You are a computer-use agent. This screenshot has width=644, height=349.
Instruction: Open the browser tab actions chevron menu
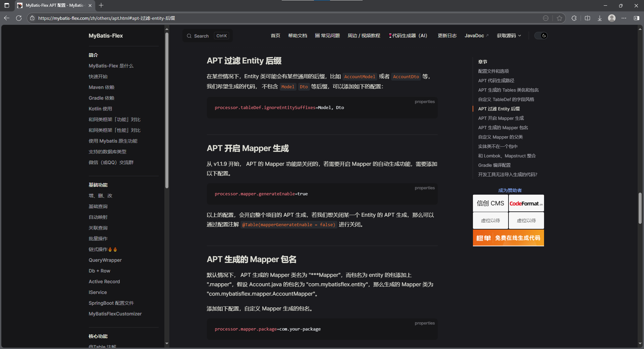click(x=6, y=6)
